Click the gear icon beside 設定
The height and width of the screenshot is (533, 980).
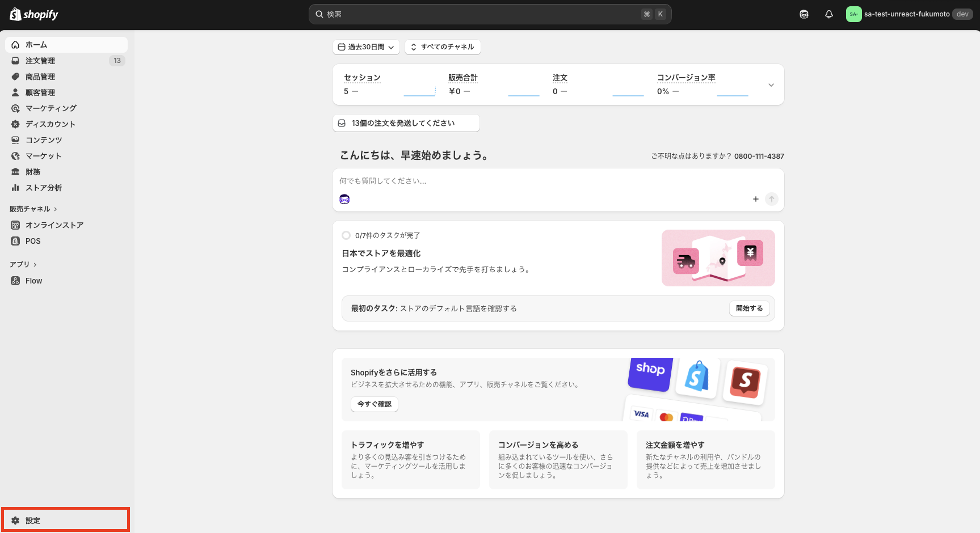[15, 521]
